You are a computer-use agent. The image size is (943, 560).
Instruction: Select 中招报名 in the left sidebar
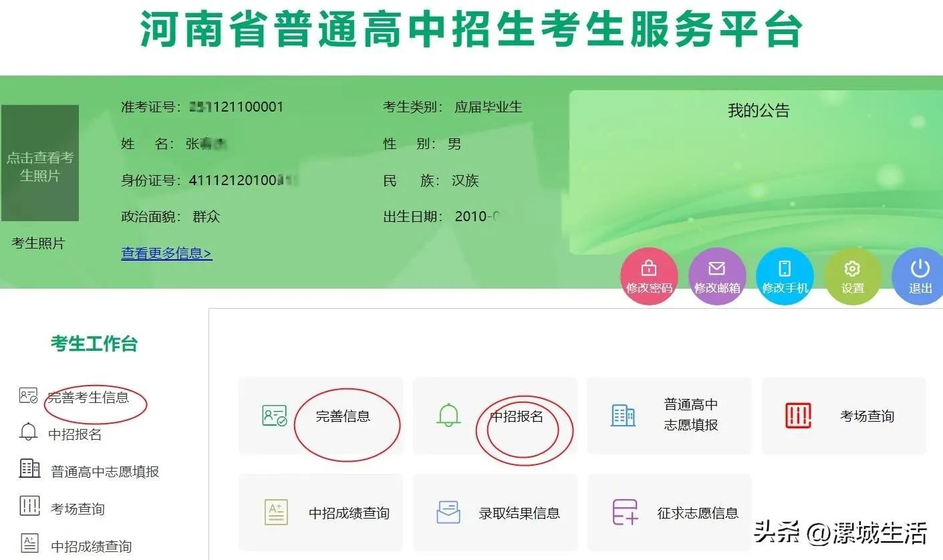75,434
